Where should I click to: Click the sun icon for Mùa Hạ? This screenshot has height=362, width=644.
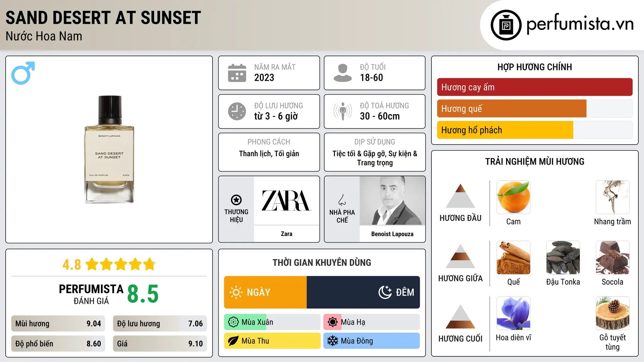[x=333, y=322]
